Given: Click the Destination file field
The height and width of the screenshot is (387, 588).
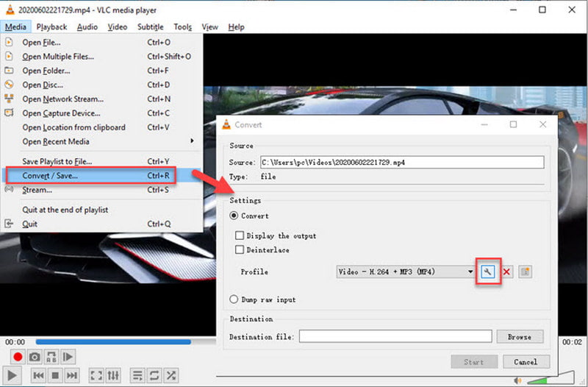Looking at the screenshot, I should (x=395, y=337).
